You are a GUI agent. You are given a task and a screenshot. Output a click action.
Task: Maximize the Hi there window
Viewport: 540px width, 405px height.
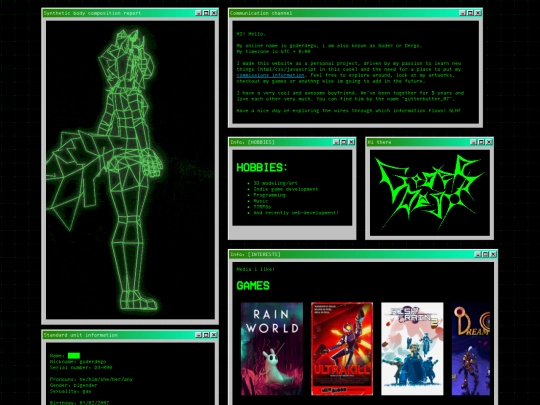click(481, 142)
